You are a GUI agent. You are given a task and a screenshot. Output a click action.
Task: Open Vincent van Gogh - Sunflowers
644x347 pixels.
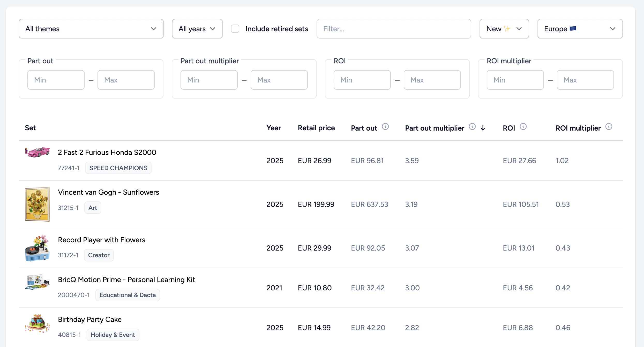[108, 192]
